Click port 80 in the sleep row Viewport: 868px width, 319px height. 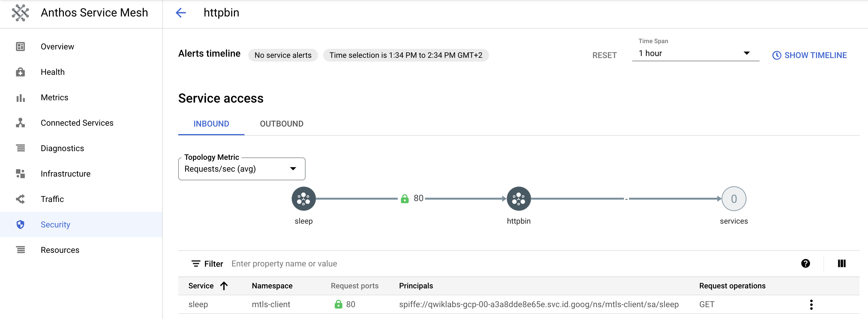coord(350,305)
